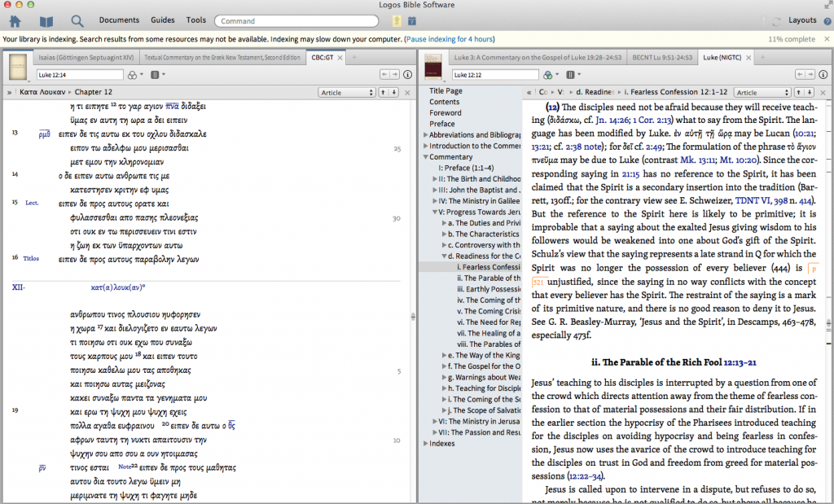Open the yellow bookmark icon in toolbar

click(x=397, y=20)
